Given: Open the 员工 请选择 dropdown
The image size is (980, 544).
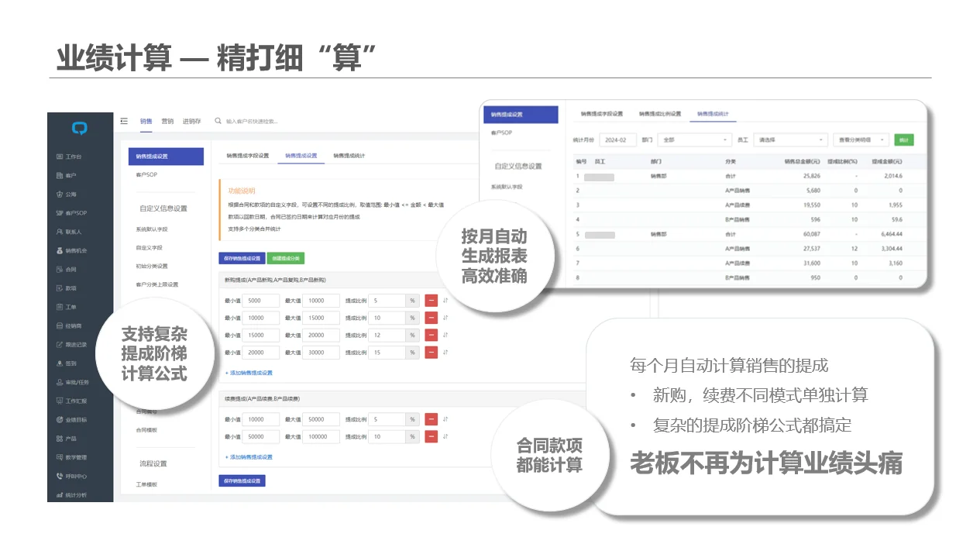Looking at the screenshot, I should point(791,139).
